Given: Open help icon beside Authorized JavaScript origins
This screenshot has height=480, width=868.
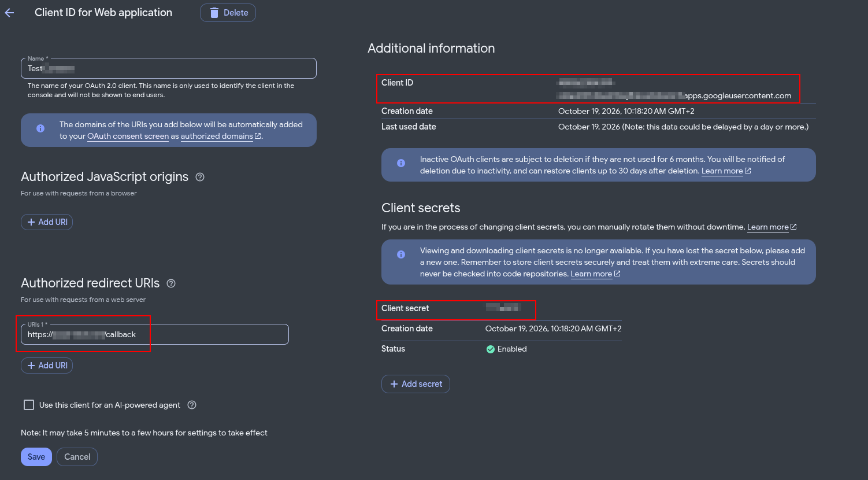Looking at the screenshot, I should click(x=200, y=177).
